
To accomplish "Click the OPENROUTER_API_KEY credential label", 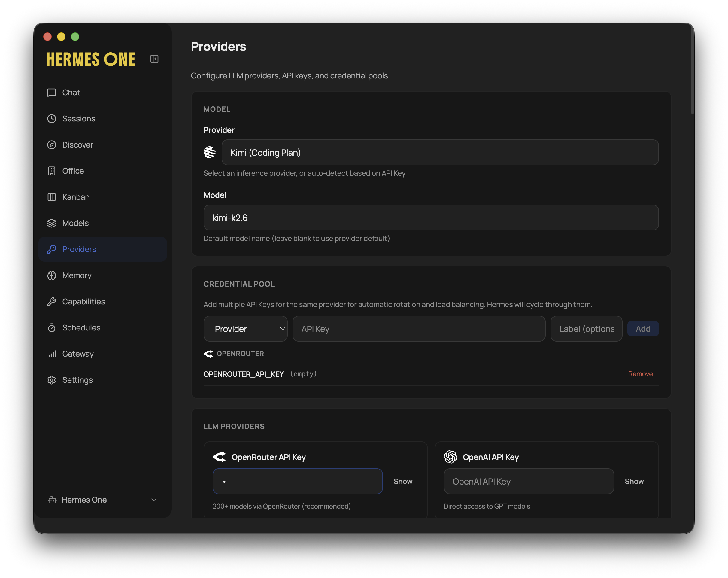I will [244, 374].
